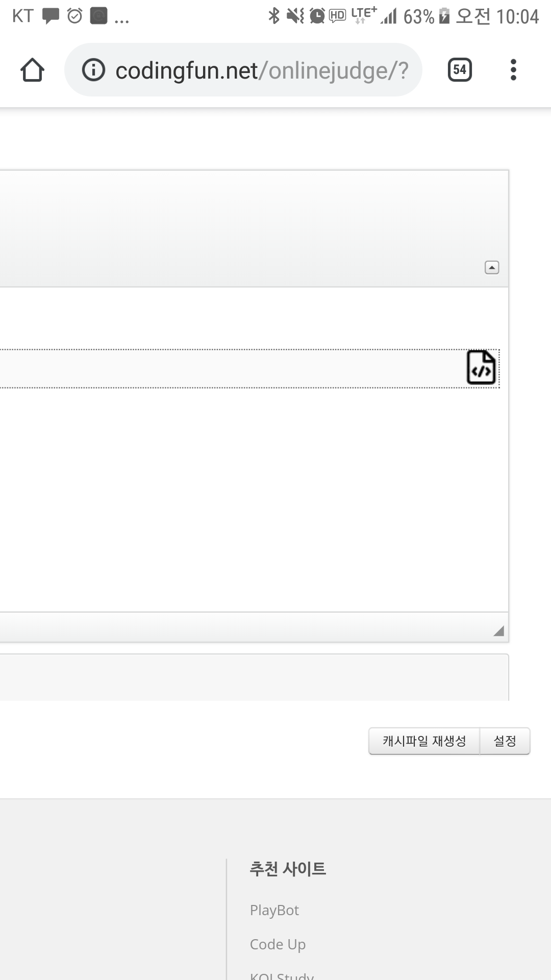This screenshot has width=551, height=980.
Task: Tap the message notification icon in the status bar
Action: point(51,16)
